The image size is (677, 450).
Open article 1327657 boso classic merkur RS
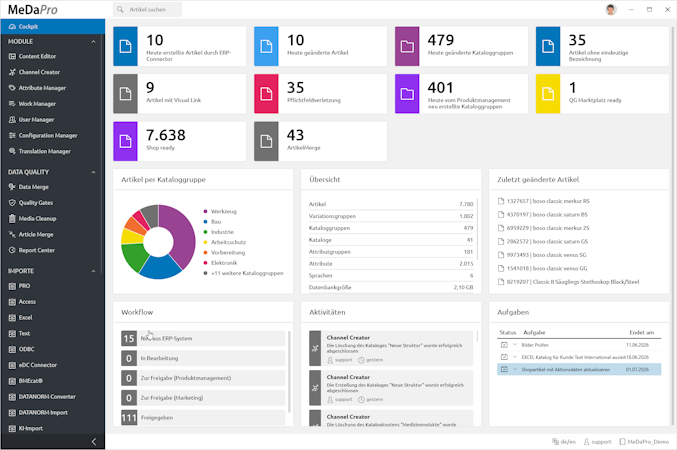[x=544, y=201]
